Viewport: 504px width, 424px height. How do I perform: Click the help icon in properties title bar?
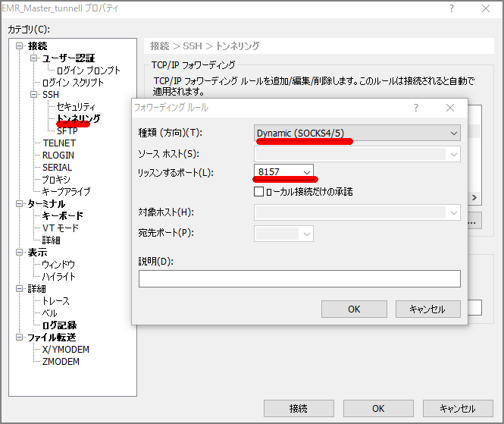coord(452,8)
